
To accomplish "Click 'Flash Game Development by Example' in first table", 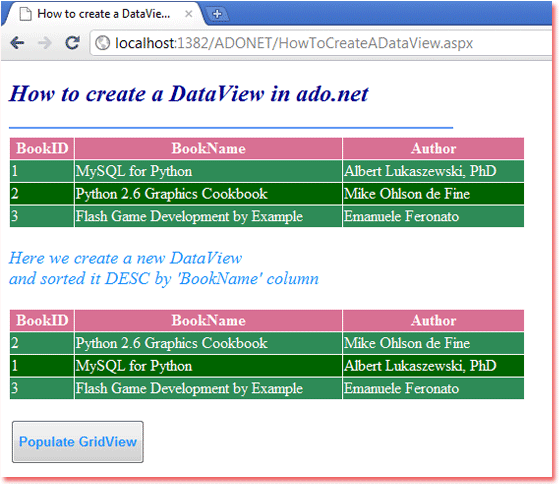I will tap(189, 216).
